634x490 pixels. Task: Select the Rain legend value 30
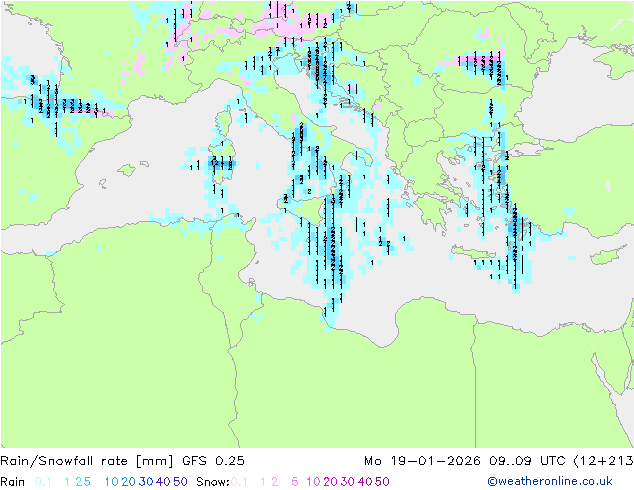(146, 482)
